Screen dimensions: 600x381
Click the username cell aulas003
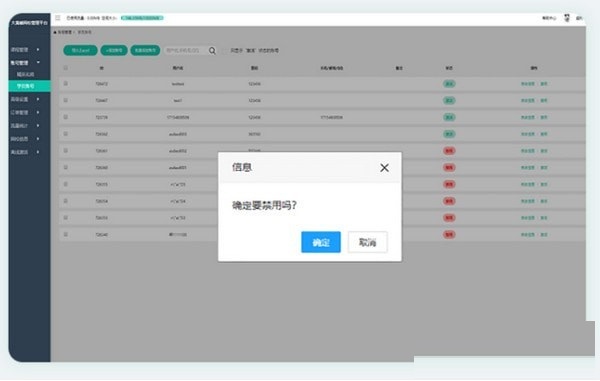tap(178, 134)
